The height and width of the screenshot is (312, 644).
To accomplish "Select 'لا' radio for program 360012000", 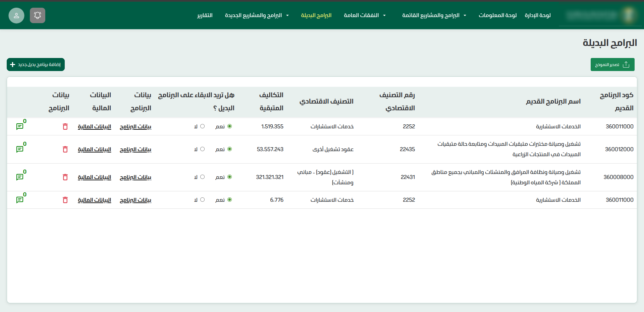I will 202,149.
